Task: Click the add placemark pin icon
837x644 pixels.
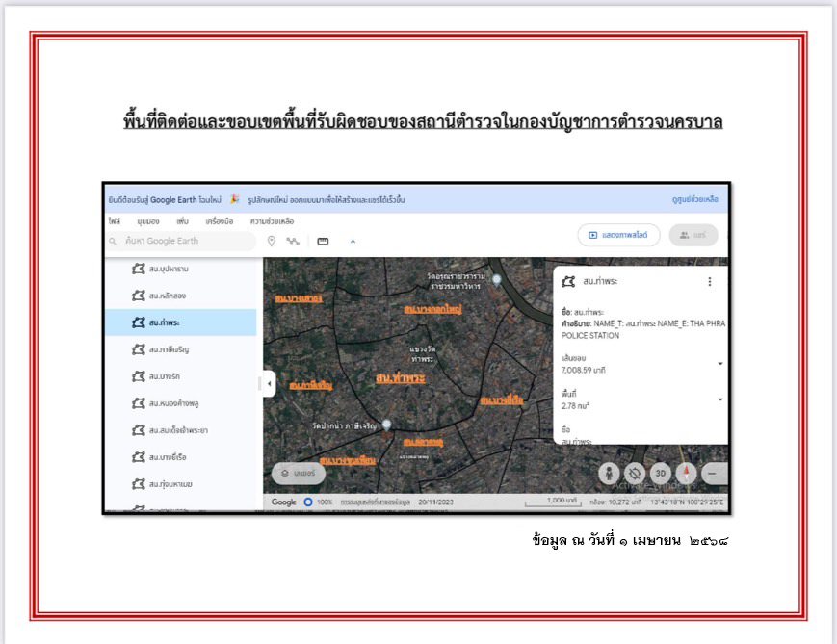Action: click(x=272, y=241)
